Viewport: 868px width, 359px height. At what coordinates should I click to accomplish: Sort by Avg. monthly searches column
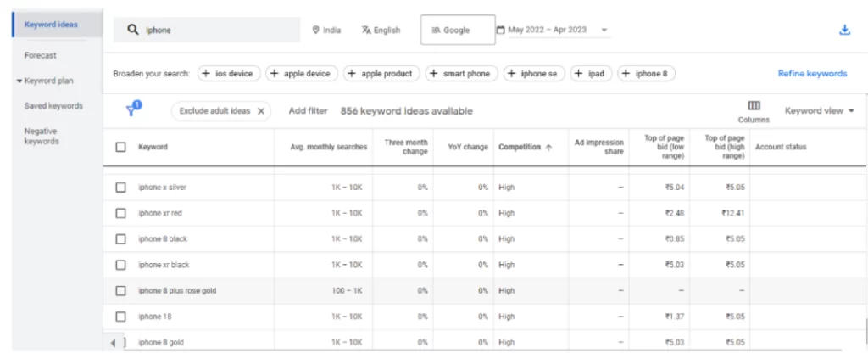[x=328, y=147]
